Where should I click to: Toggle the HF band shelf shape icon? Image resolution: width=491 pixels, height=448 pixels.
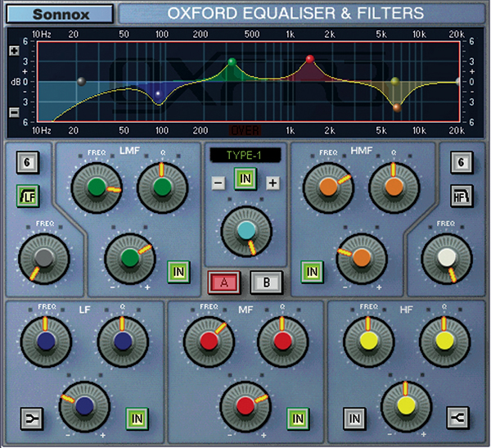pyautogui.click(x=458, y=419)
